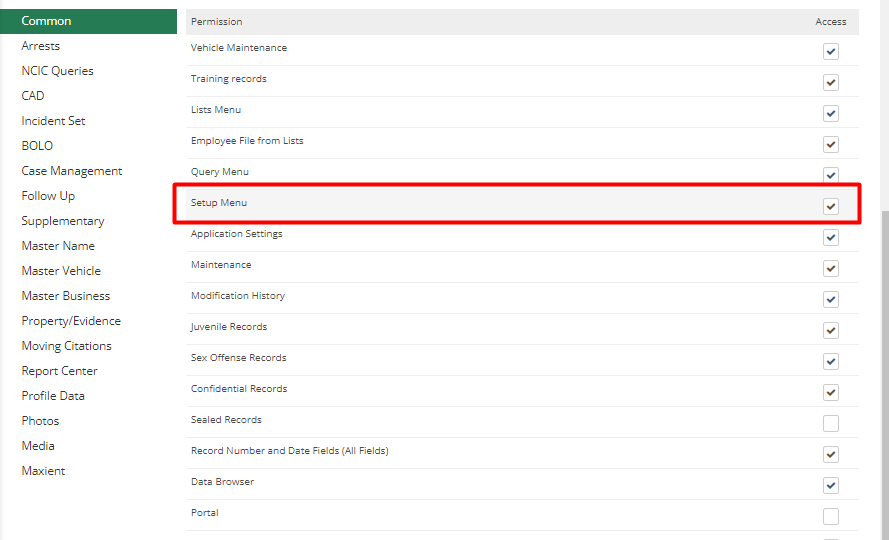This screenshot has width=889, height=540.
Task: Click the Access column header
Action: click(831, 22)
